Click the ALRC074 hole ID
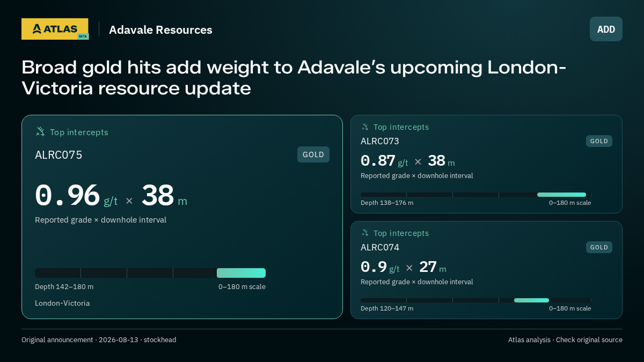 point(380,247)
